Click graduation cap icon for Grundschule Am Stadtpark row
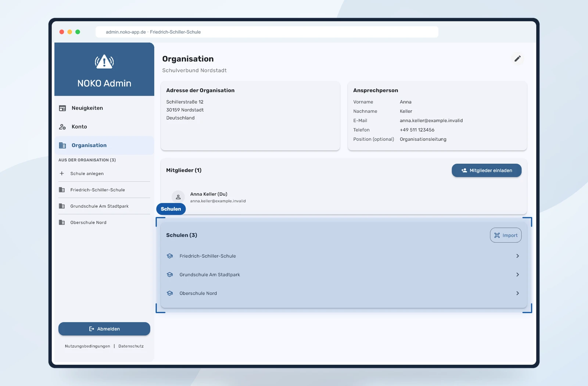Screen dimensions: 588x386 click(x=170, y=275)
